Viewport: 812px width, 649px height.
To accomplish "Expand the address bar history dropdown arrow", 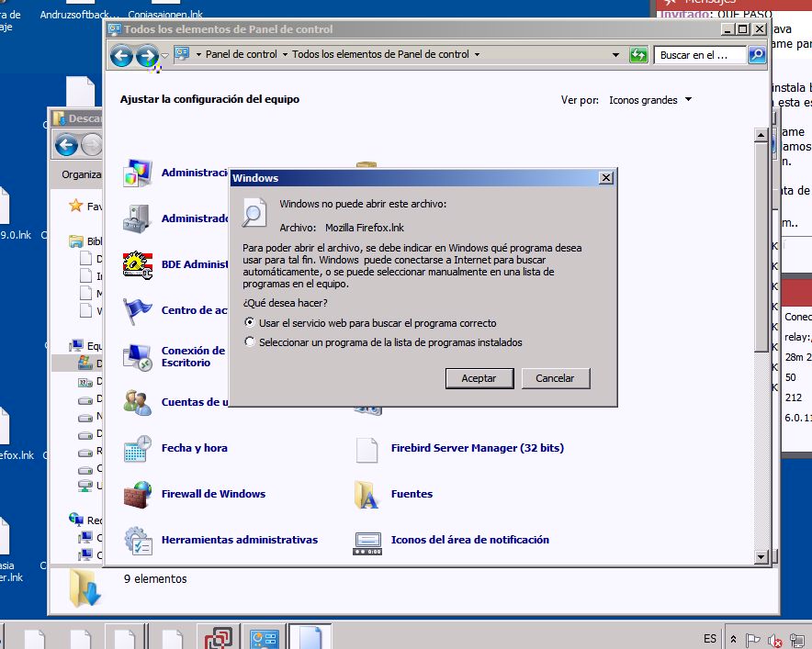I will pyautogui.click(x=615, y=55).
